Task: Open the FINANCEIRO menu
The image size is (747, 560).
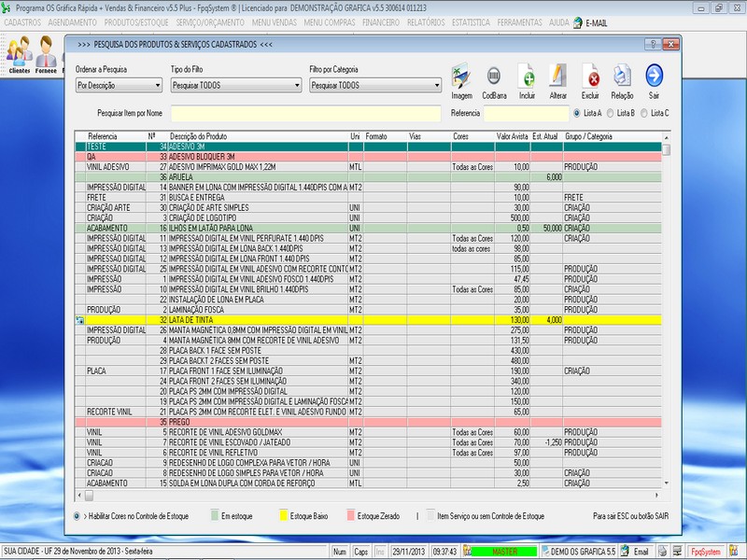Action: click(381, 21)
